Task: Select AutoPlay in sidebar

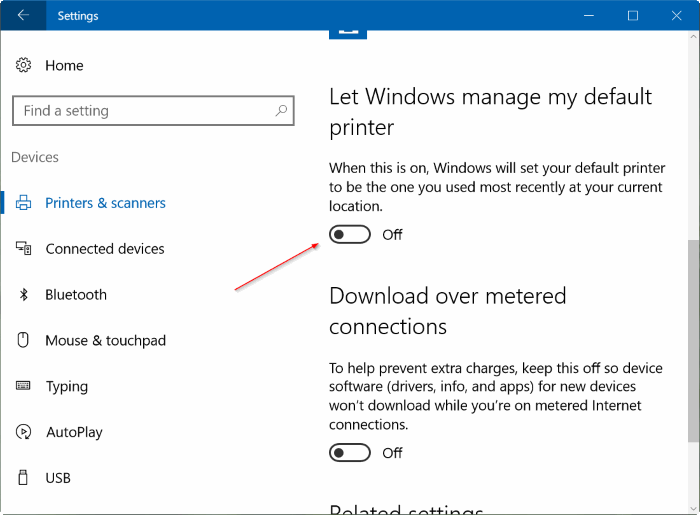Action: coord(74,432)
